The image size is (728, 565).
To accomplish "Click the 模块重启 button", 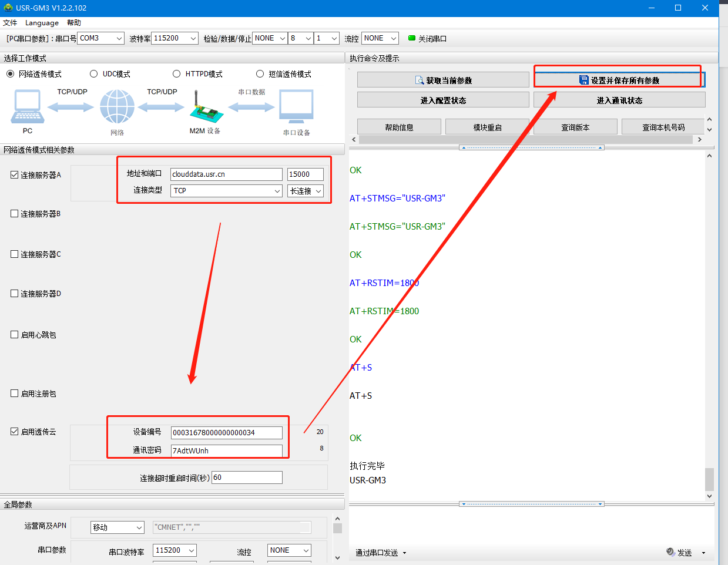I will click(x=487, y=127).
